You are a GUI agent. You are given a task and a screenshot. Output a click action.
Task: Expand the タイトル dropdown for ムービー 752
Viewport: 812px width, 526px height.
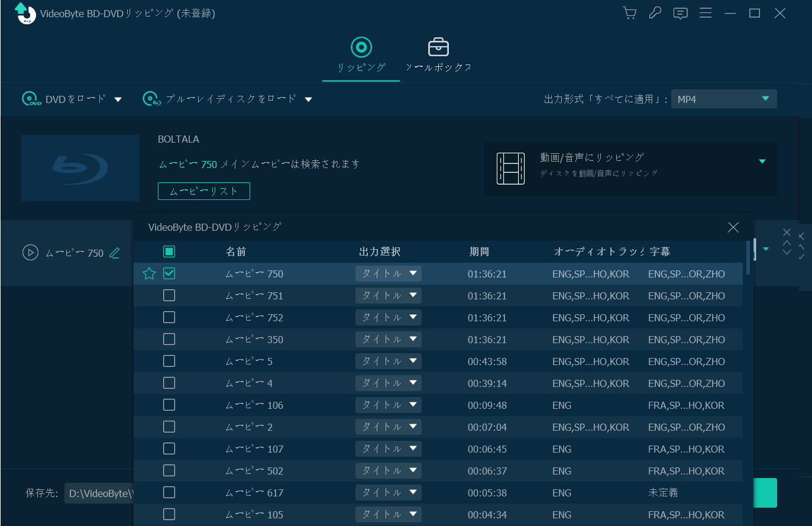click(x=413, y=317)
